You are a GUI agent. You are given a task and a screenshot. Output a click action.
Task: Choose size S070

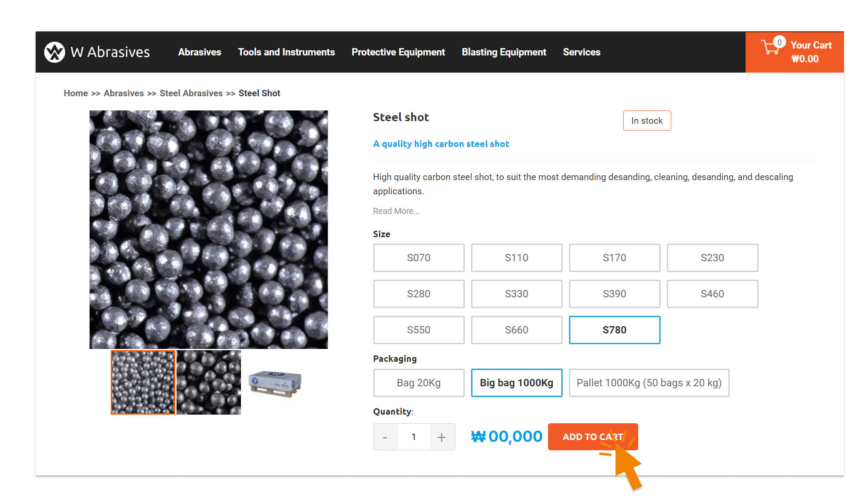[x=418, y=258]
